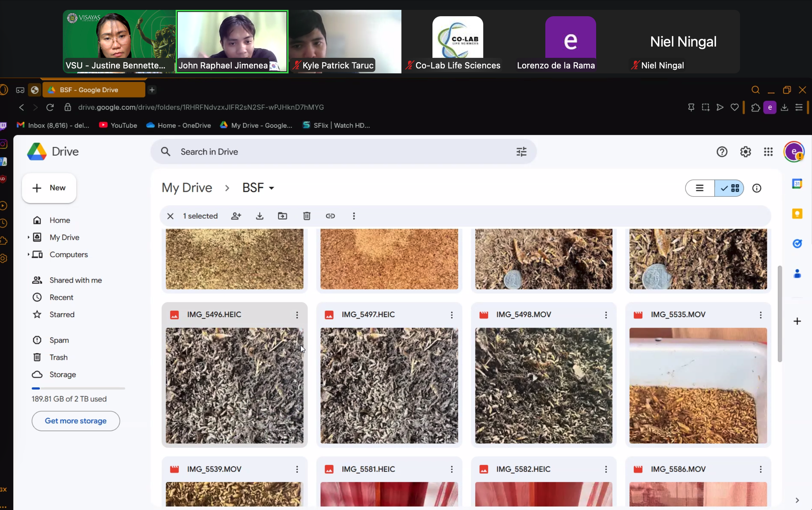Screen dimensions: 812x510
Task: Select the grid layout view
Action: pyautogui.click(x=730, y=188)
